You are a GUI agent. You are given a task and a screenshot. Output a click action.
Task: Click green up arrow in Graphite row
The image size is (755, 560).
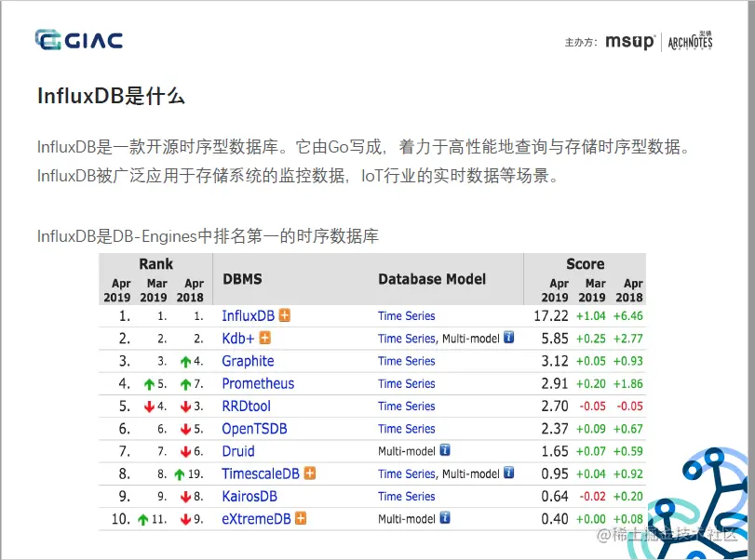186,361
